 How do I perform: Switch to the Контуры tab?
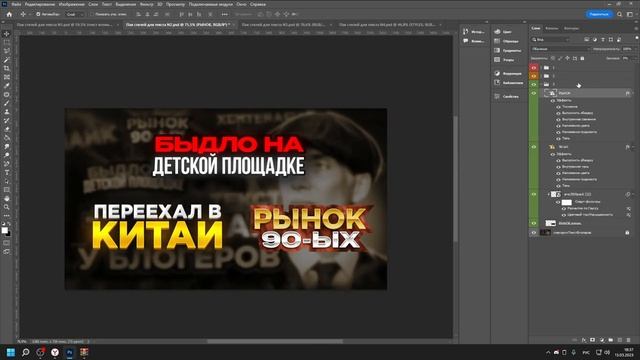pyautogui.click(x=571, y=28)
